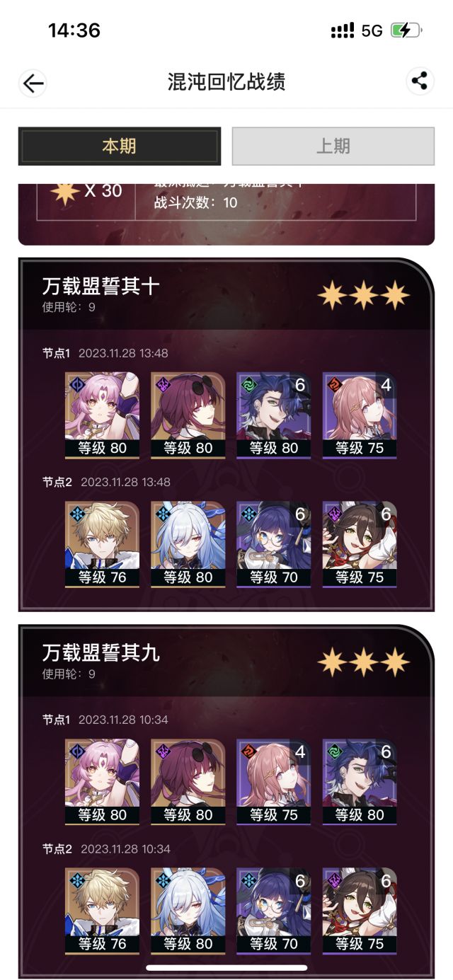
Task: Tap the three-star rating of 万载盟誓其十
Action: point(363,295)
